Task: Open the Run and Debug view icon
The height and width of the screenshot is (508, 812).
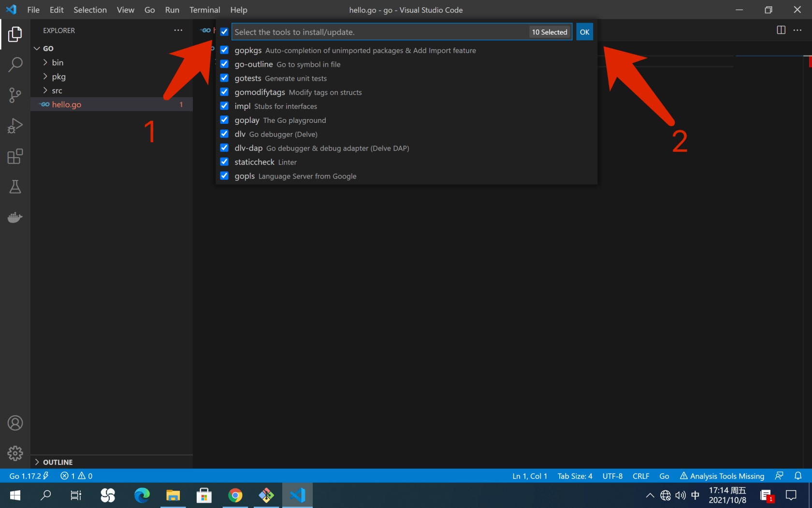Action: pos(15,125)
